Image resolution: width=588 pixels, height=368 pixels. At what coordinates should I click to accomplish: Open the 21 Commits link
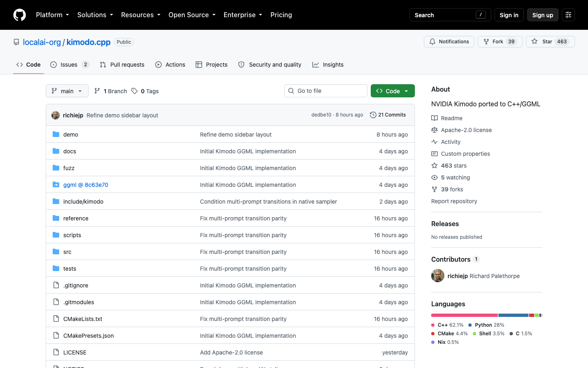[388, 115]
